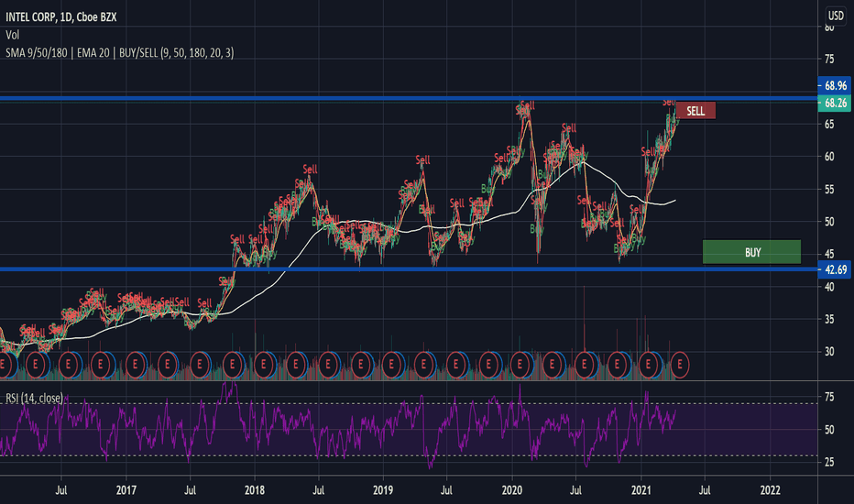Screen dimensions: 854x504
Task: Click the 68.26 current price label
Action: (835, 103)
